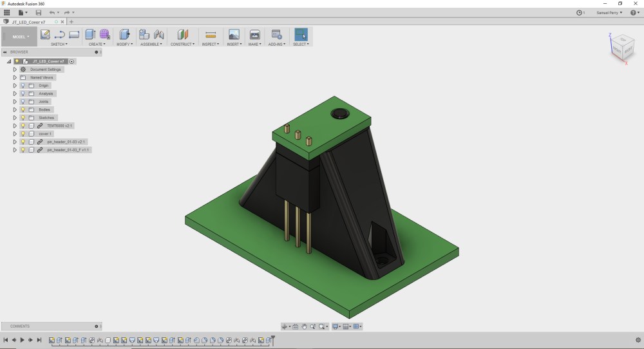This screenshot has height=349, width=644.
Task: Click the Pan hand icon in navigation bar
Action: click(304, 326)
